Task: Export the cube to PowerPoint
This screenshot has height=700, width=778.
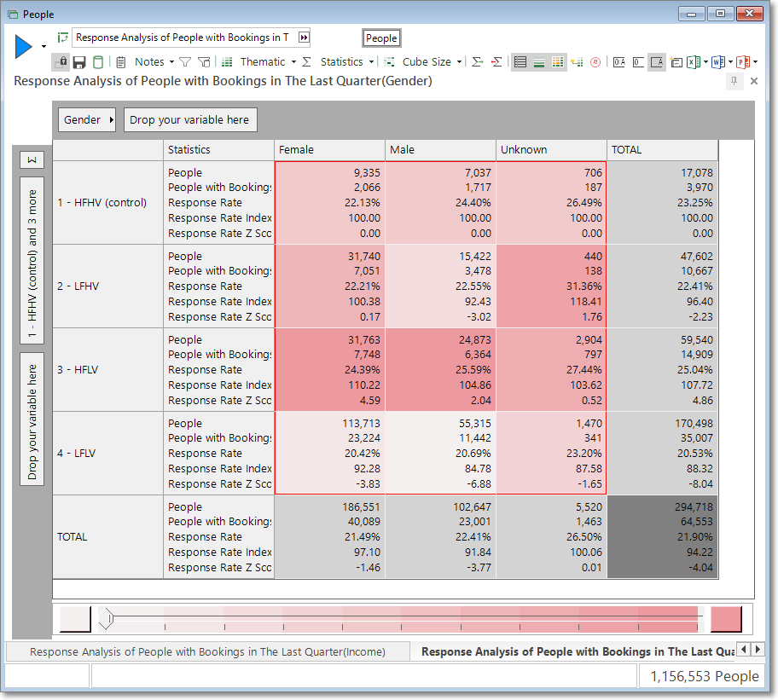Action: [743, 62]
